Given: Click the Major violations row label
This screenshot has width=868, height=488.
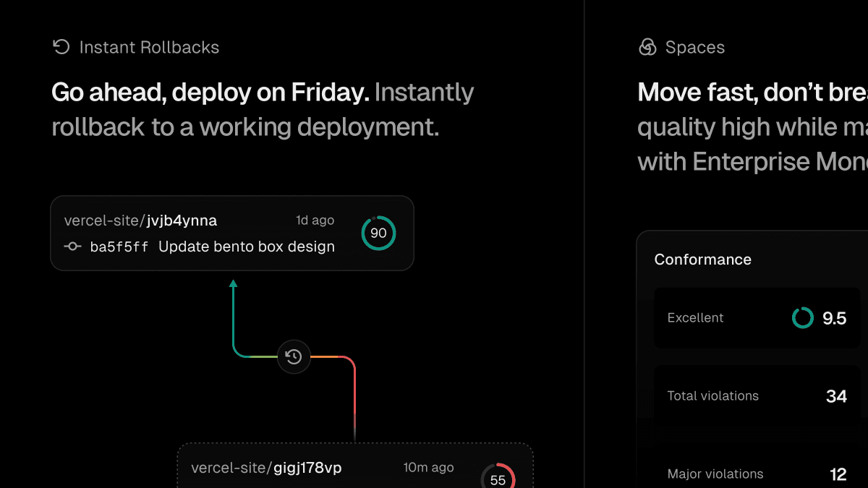Looking at the screenshot, I should point(715,474).
